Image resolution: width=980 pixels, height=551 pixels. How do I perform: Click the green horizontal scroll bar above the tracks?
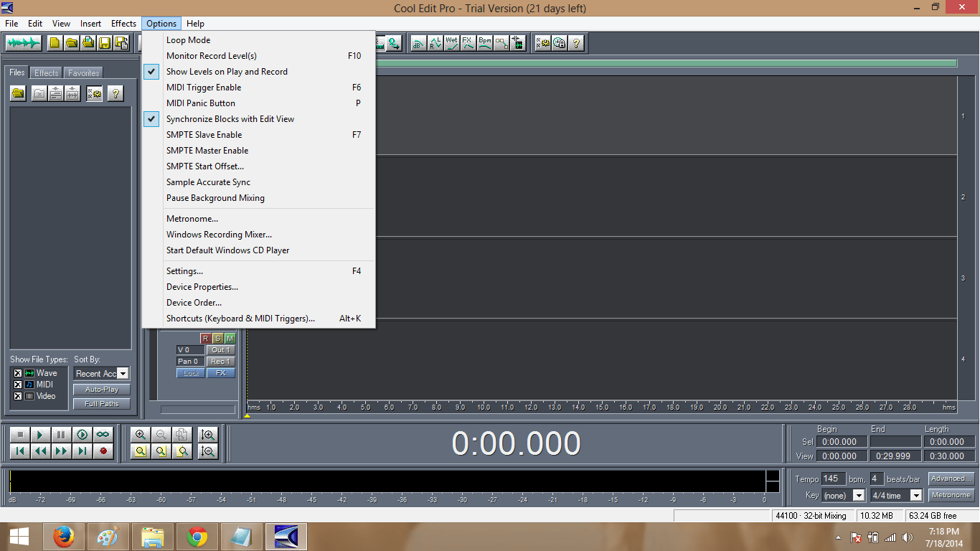666,63
